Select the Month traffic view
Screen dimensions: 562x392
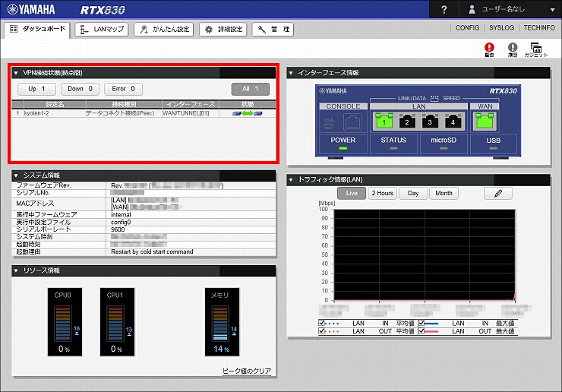pyautogui.click(x=444, y=193)
